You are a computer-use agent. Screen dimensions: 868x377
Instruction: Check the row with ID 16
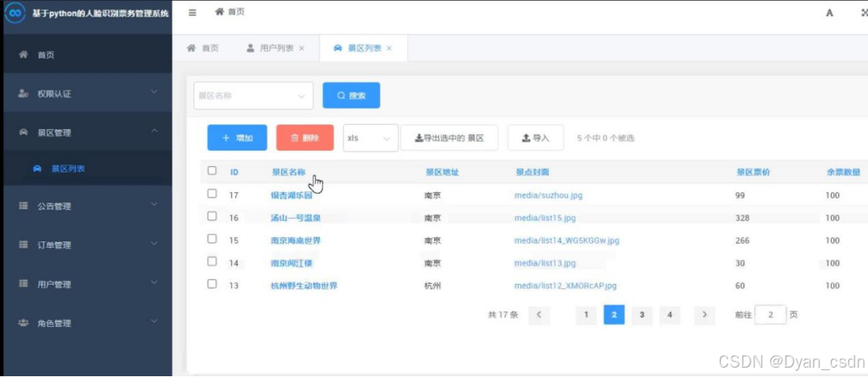tap(212, 216)
